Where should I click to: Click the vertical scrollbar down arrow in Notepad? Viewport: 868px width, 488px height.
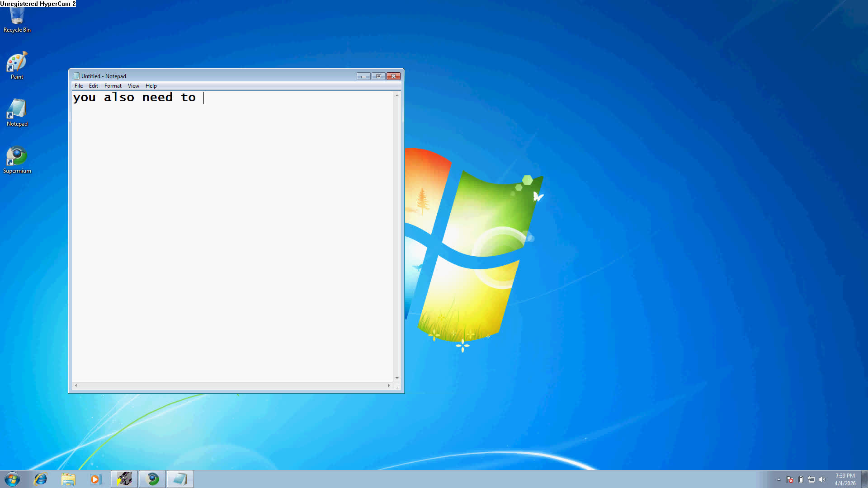pos(397,378)
